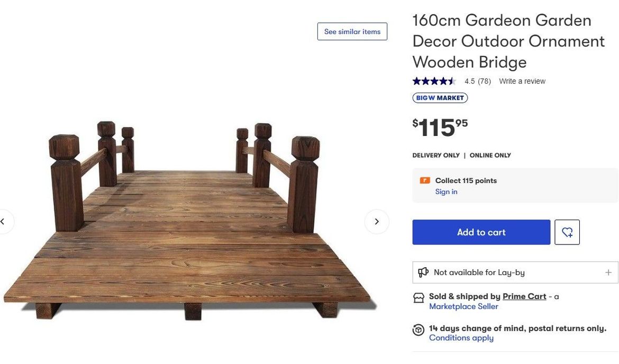Expand the Not available for Lay-by section

click(x=608, y=272)
